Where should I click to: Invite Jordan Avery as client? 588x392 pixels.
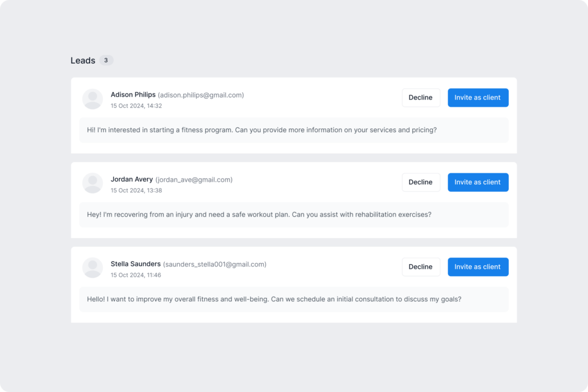[478, 182]
